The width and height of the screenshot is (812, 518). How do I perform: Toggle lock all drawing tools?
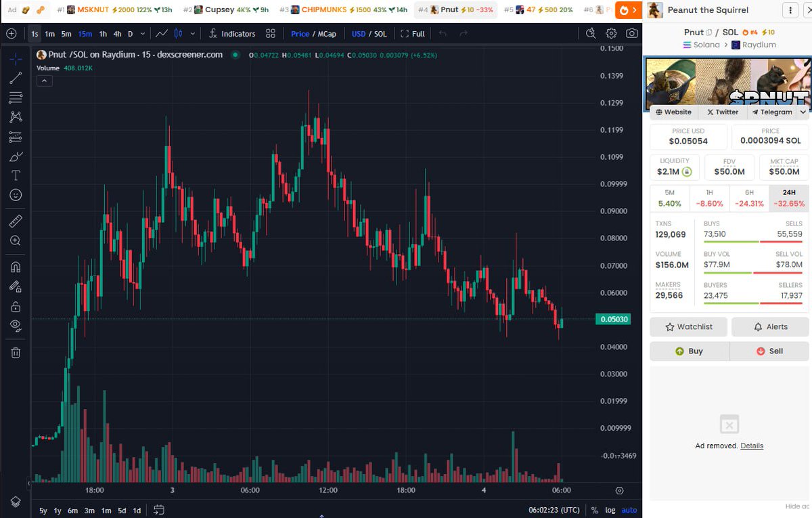tap(16, 306)
